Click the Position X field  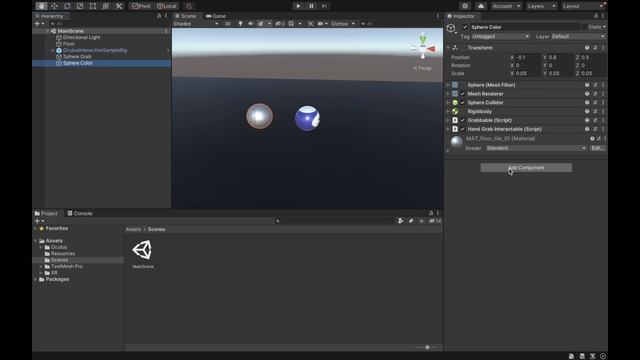point(527,58)
